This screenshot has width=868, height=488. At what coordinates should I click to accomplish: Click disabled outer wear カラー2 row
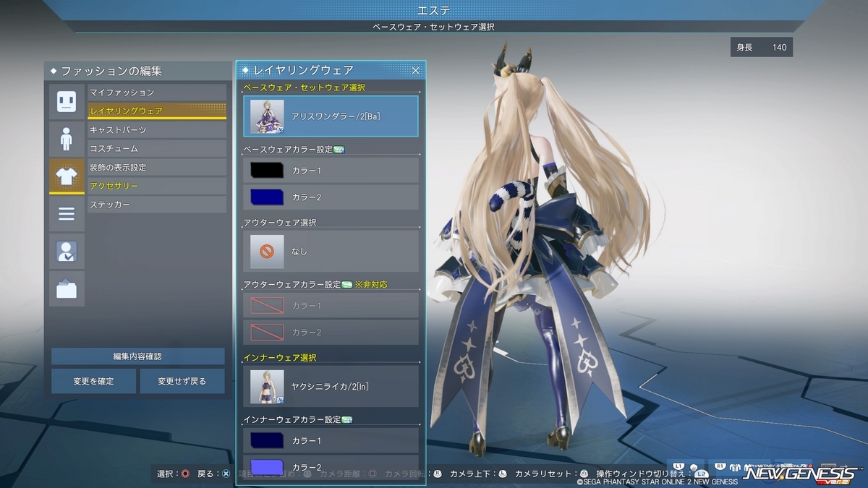331,333
